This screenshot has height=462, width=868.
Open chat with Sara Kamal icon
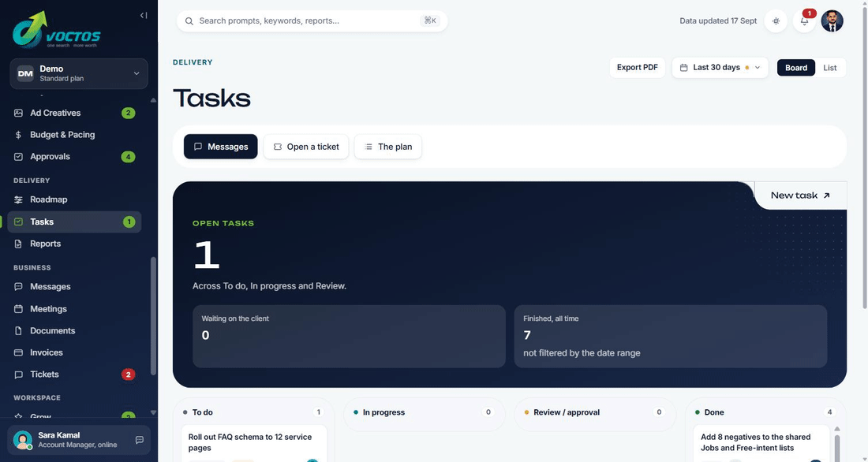coord(140,440)
